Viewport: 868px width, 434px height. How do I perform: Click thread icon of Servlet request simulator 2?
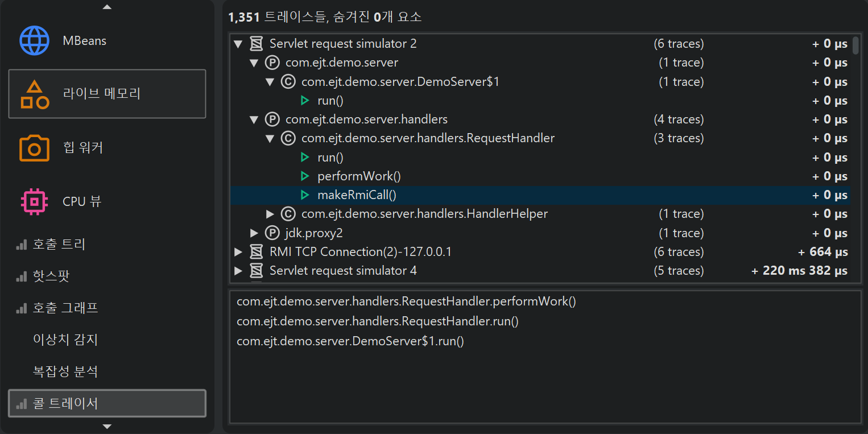[x=257, y=44]
